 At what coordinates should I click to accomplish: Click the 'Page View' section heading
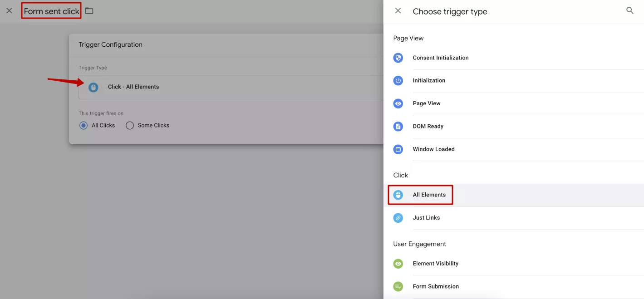(x=408, y=39)
